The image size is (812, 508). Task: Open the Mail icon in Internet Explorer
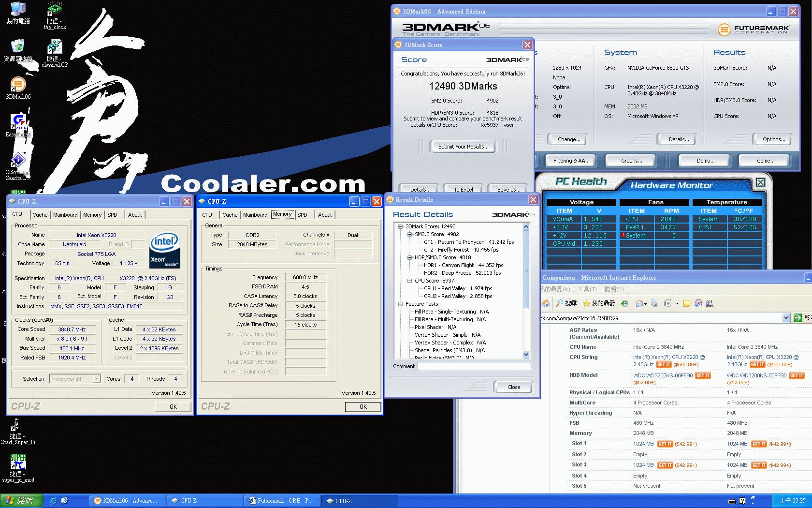[x=639, y=304]
